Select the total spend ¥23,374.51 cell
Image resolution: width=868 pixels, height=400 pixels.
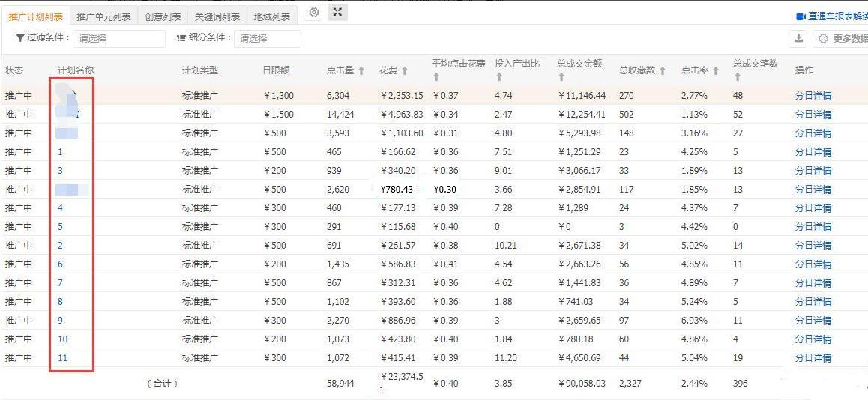(x=402, y=383)
